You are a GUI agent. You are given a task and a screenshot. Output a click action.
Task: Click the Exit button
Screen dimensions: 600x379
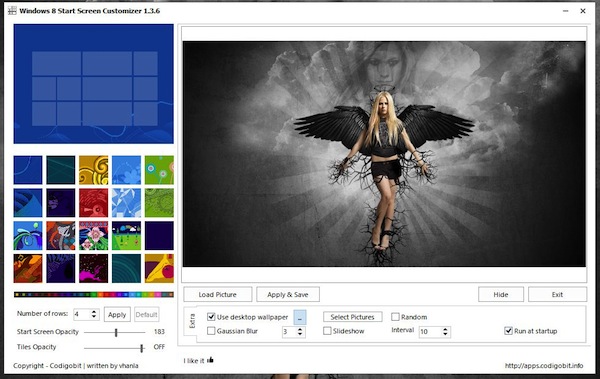[557, 294]
